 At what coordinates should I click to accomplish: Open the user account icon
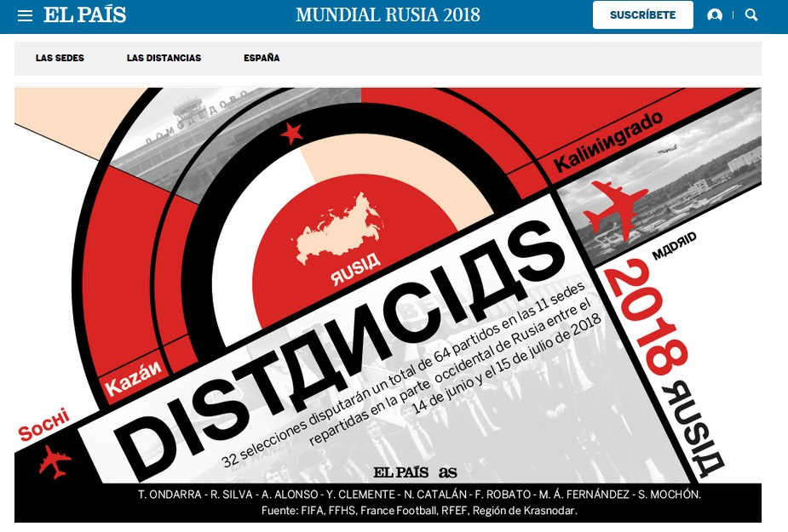coord(715,15)
